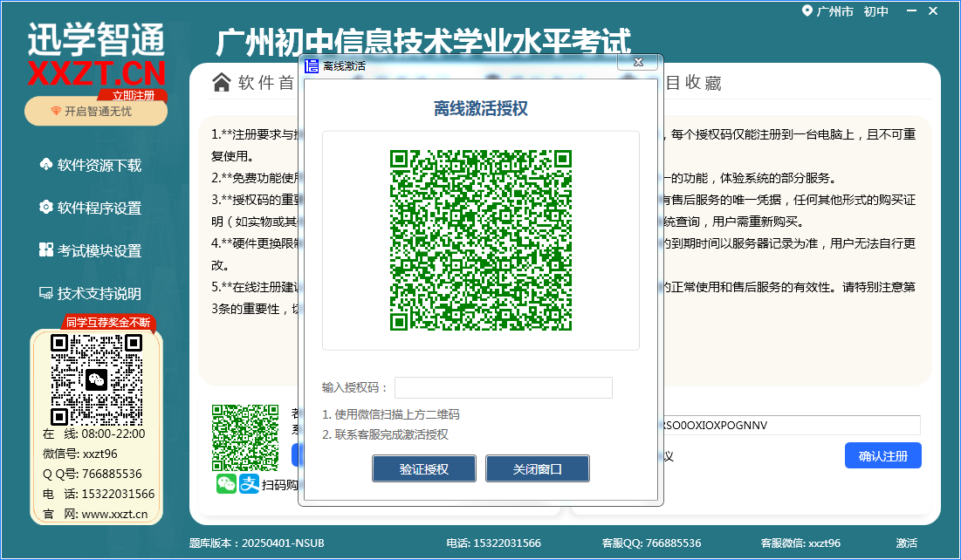Click the 迅学智通 XXZT.CN logo
Viewport: 961px width, 560px height.
(x=97, y=56)
